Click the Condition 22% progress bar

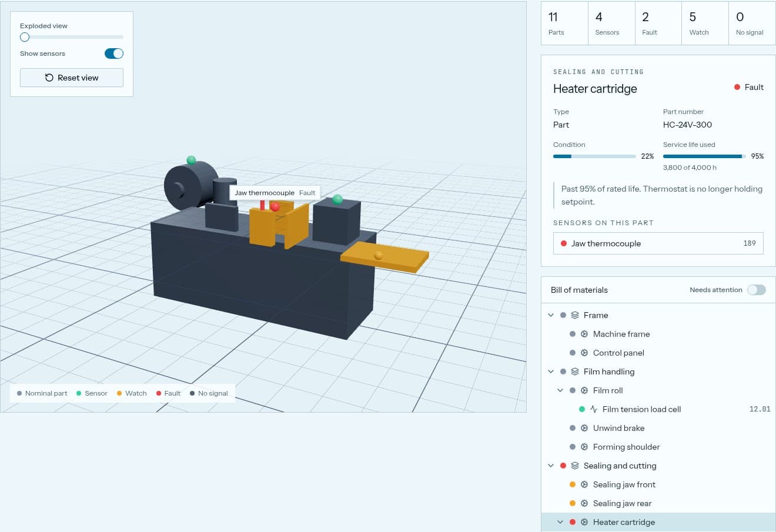tap(594, 156)
